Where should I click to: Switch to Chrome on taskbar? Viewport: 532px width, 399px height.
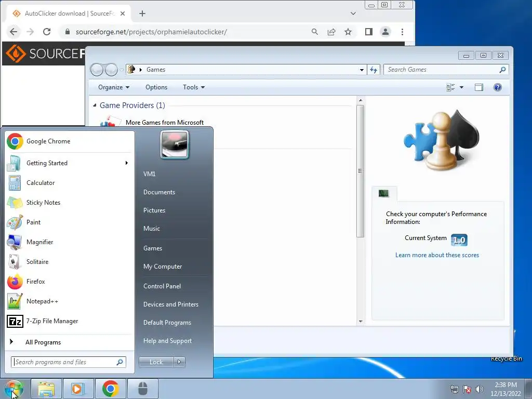coord(110,389)
